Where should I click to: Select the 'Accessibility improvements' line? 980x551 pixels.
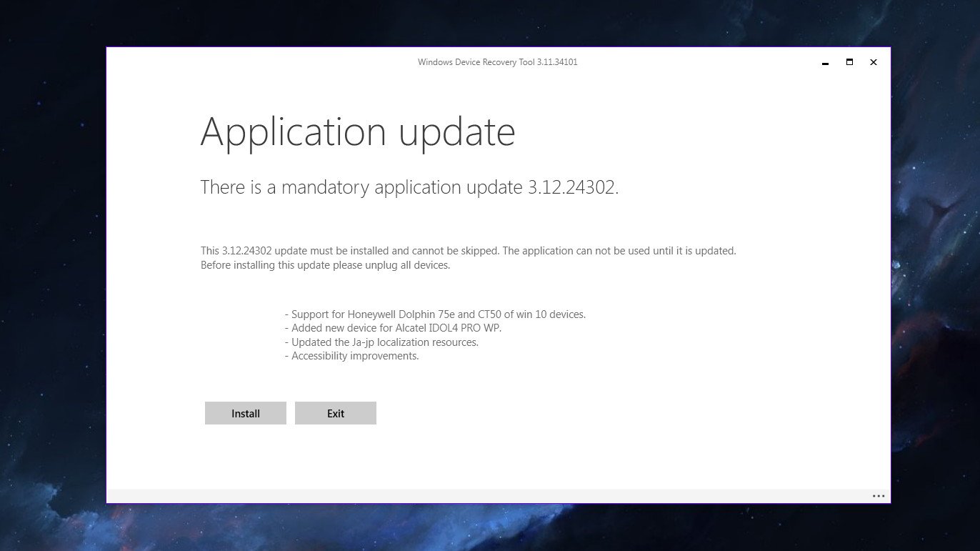click(x=351, y=356)
